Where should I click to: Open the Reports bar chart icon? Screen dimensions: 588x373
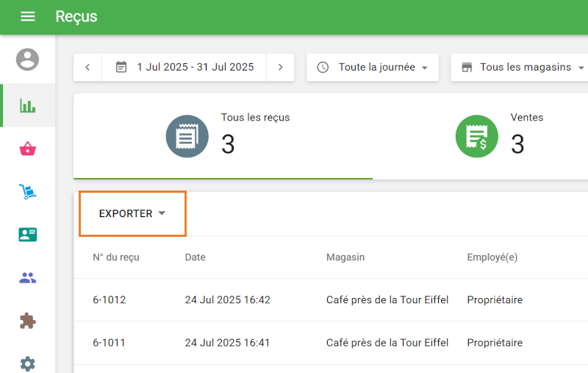tap(27, 106)
